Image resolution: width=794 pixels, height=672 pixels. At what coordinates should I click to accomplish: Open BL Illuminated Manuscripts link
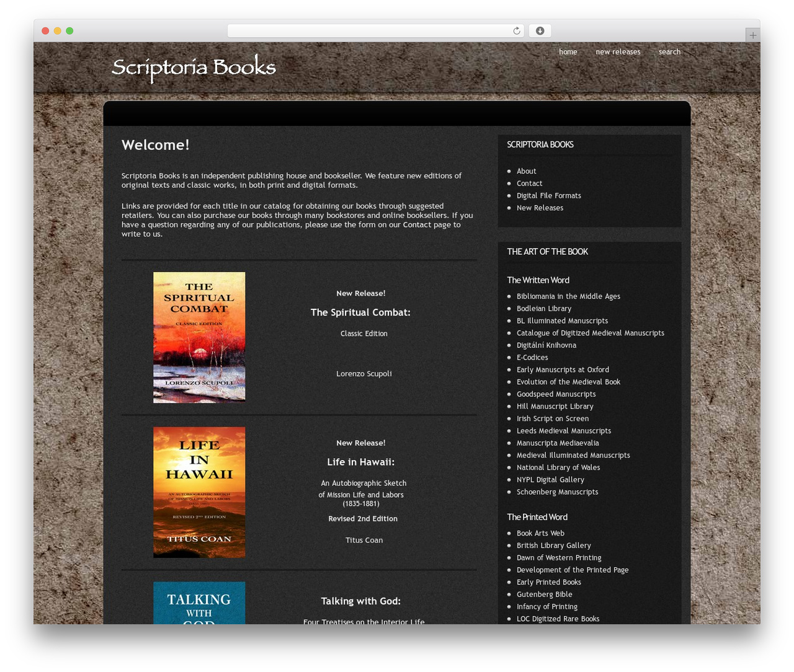pyautogui.click(x=562, y=321)
